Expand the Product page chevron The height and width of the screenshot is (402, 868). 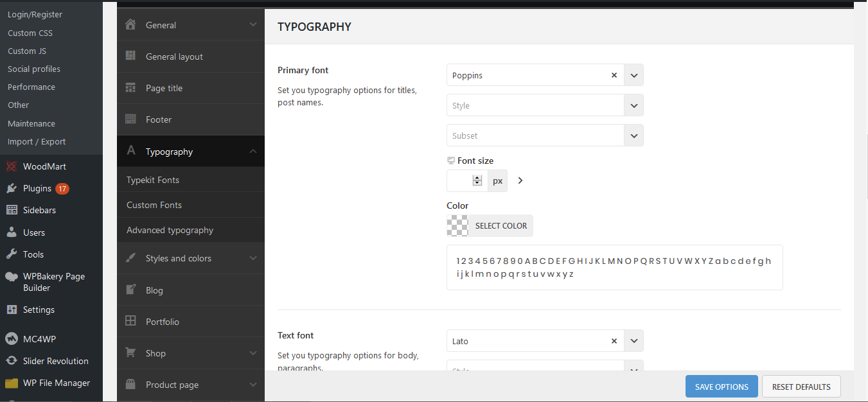coord(253,385)
